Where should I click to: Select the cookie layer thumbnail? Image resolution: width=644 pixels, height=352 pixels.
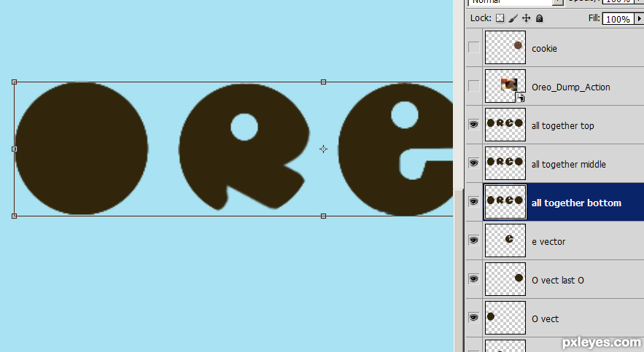coord(505,47)
